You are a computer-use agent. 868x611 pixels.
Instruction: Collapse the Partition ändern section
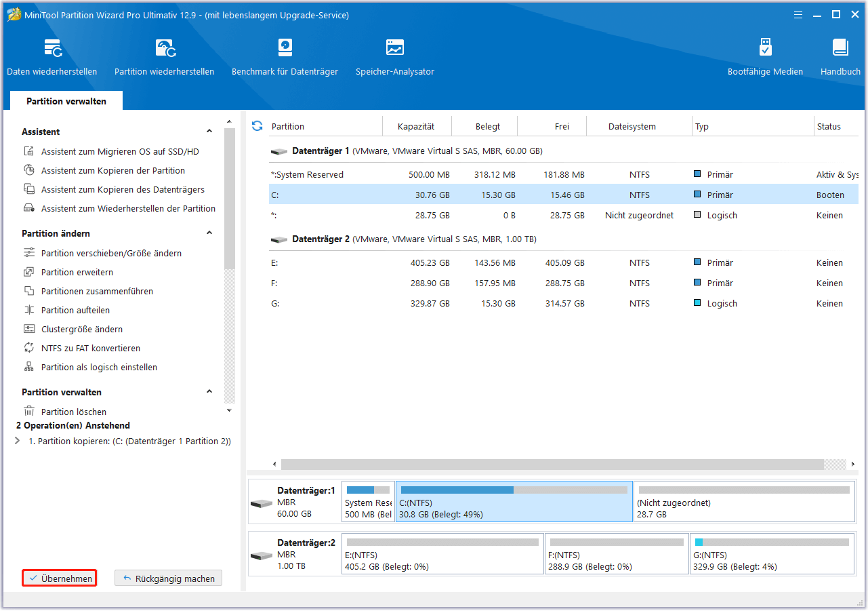coord(209,233)
